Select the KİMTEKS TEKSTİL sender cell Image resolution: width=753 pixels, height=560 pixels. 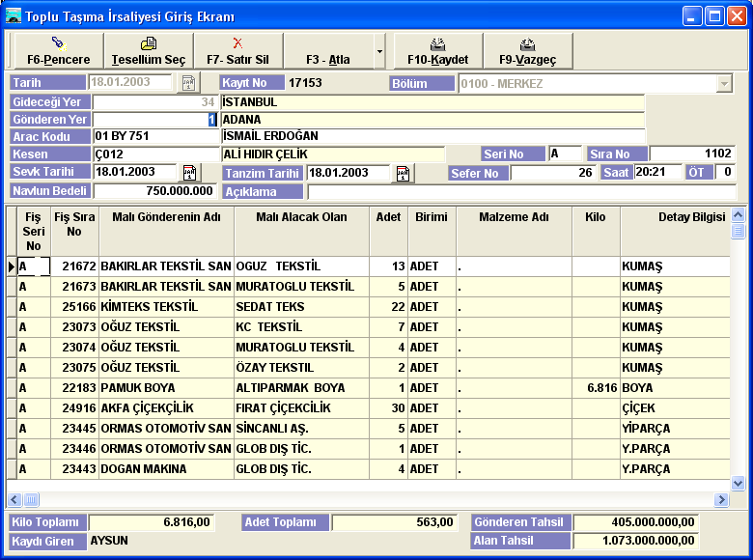pos(167,307)
